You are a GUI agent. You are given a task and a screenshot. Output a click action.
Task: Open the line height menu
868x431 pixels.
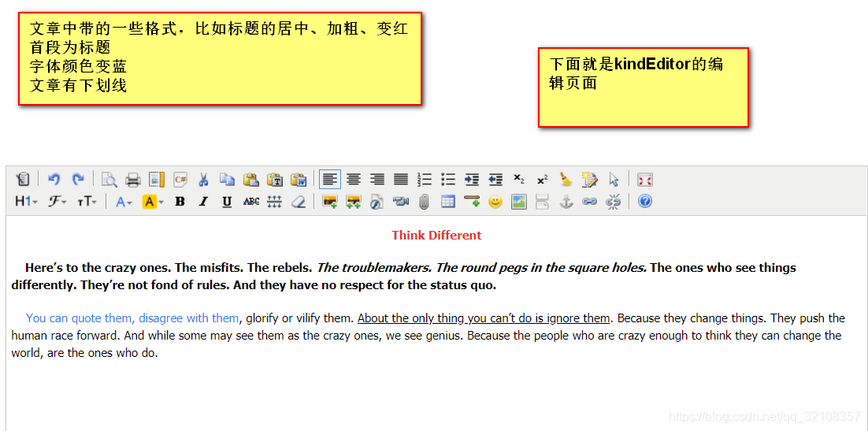pyautogui.click(x=275, y=202)
